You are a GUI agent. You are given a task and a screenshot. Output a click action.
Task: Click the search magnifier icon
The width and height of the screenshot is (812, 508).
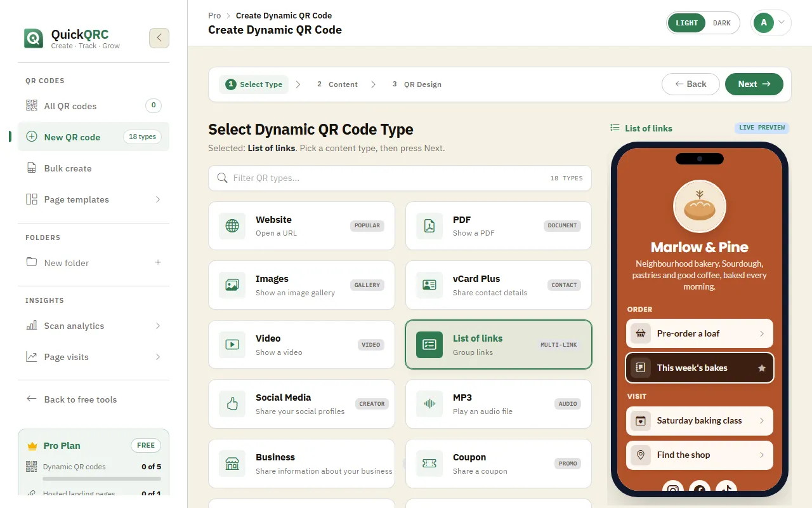tap(222, 178)
